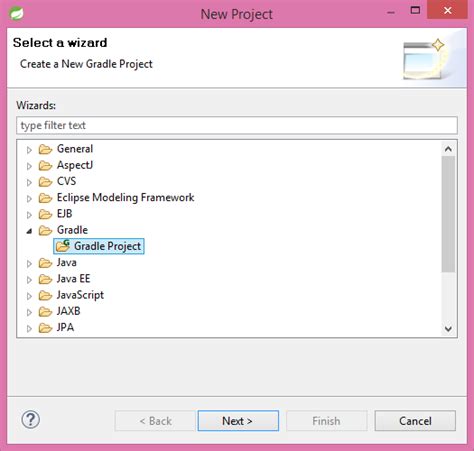This screenshot has height=451, width=474.
Task: Select the Gradle Project entry
Action: pos(99,246)
